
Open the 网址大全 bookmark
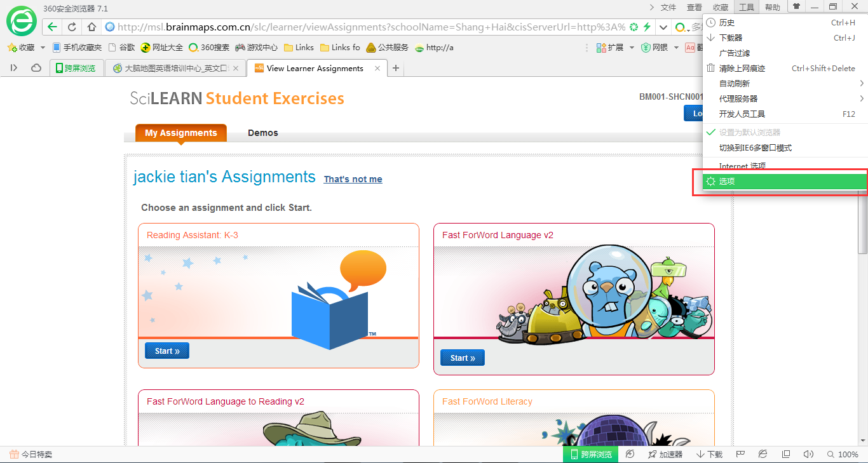pyautogui.click(x=162, y=48)
